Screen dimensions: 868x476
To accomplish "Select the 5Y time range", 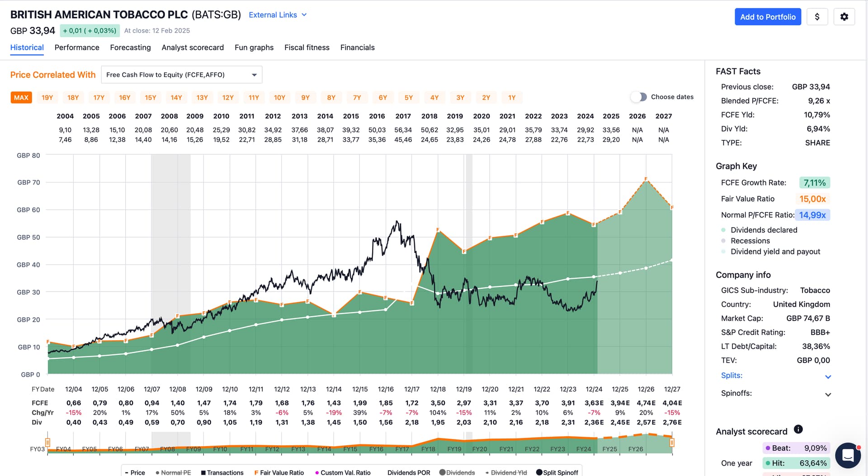I will coord(409,97).
